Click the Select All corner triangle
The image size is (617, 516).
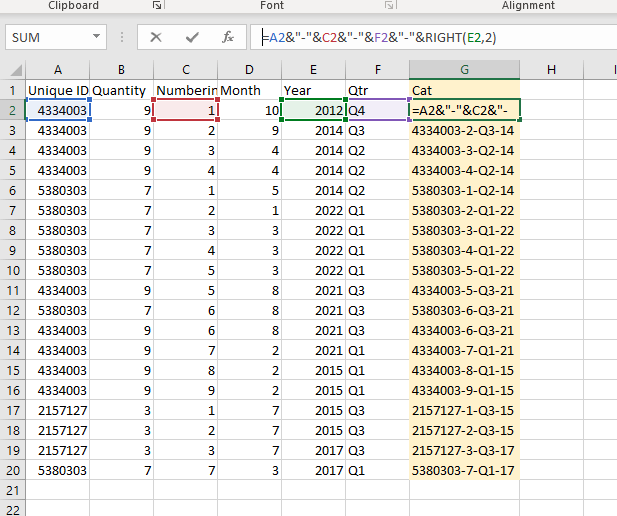pyautogui.click(x=16, y=70)
